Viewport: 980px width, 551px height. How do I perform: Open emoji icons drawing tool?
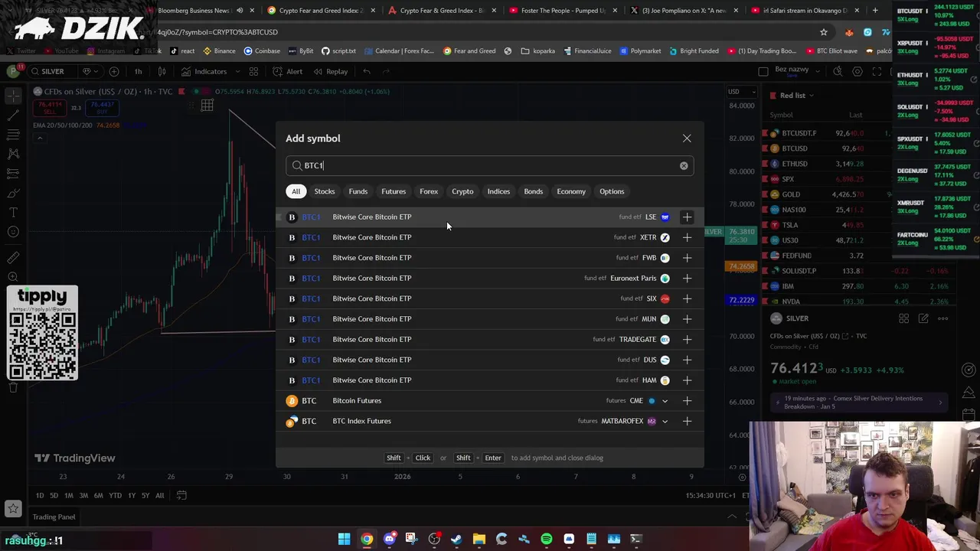click(13, 231)
